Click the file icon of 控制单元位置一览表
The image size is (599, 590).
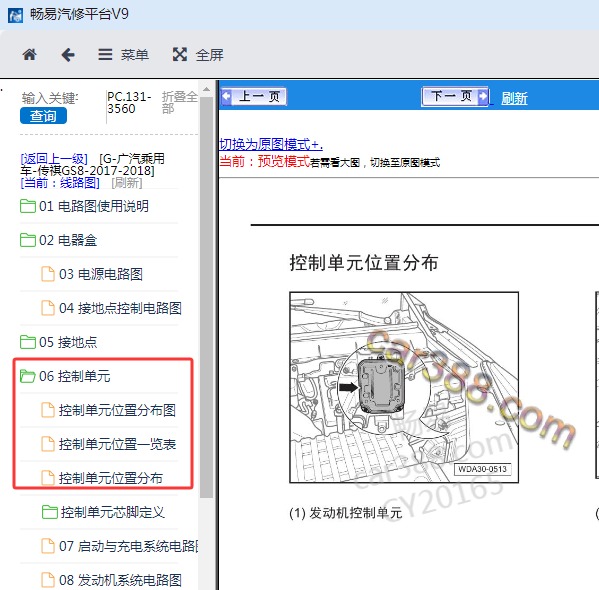click(x=48, y=444)
